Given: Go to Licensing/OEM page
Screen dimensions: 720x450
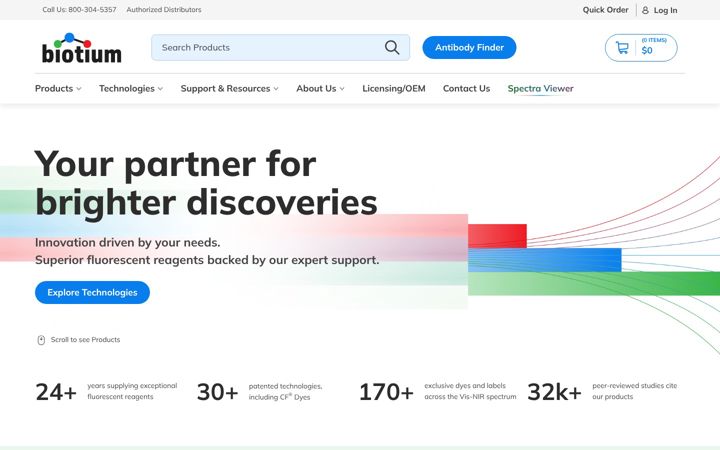Looking at the screenshot, I should [x=394, y=88].
